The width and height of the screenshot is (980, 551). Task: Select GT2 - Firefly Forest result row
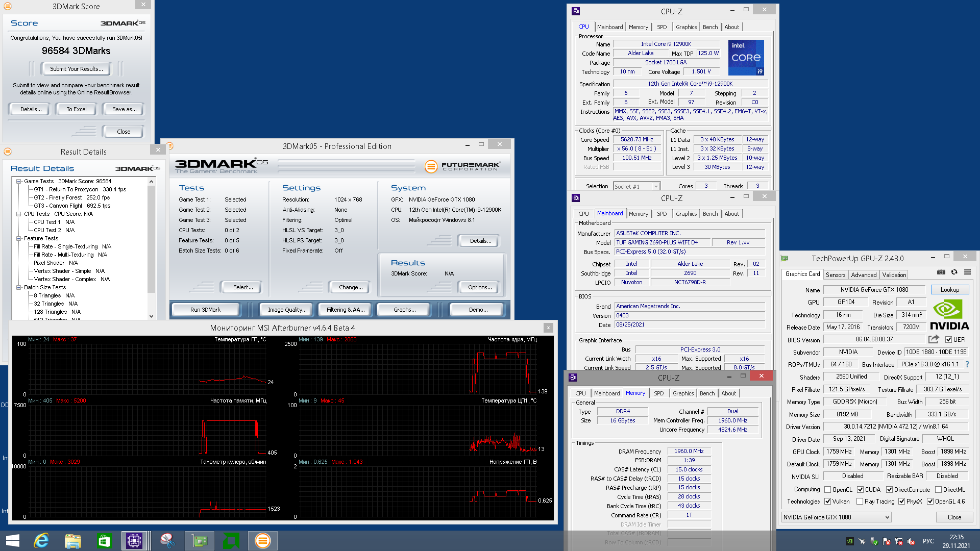[x=71, y=197]
